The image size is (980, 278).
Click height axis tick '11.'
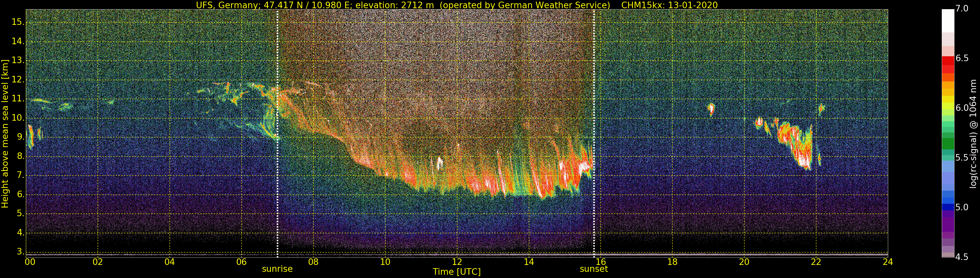18,99
